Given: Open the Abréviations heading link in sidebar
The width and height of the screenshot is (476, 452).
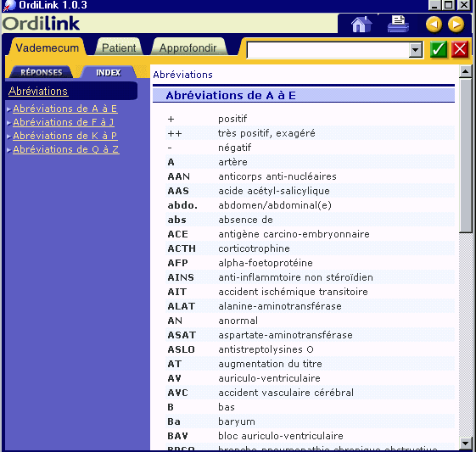Looking at the screenshot, I should coord(38,91).
